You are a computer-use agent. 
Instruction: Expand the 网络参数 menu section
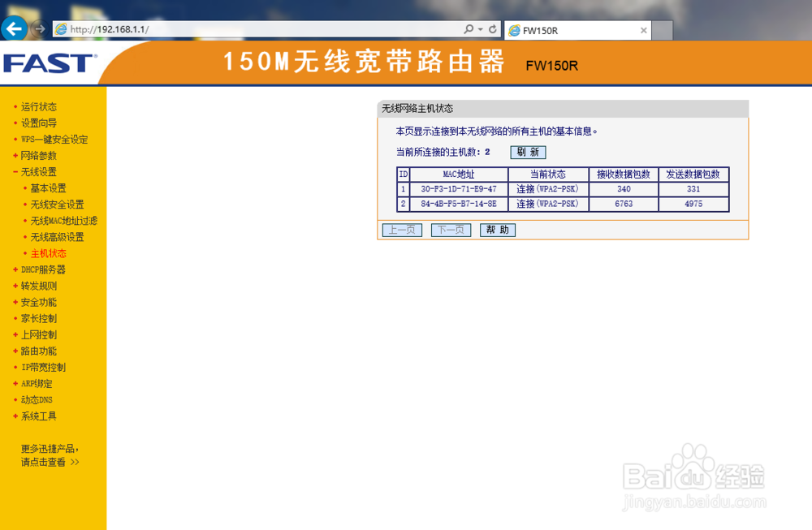[39, 155]
